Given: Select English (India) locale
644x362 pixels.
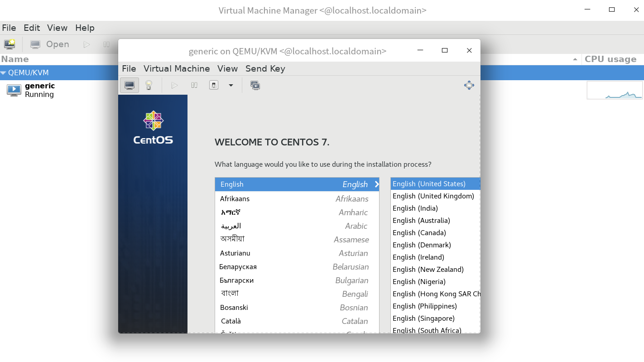Looking at the screenshot, I should click(x=435, y=208).
